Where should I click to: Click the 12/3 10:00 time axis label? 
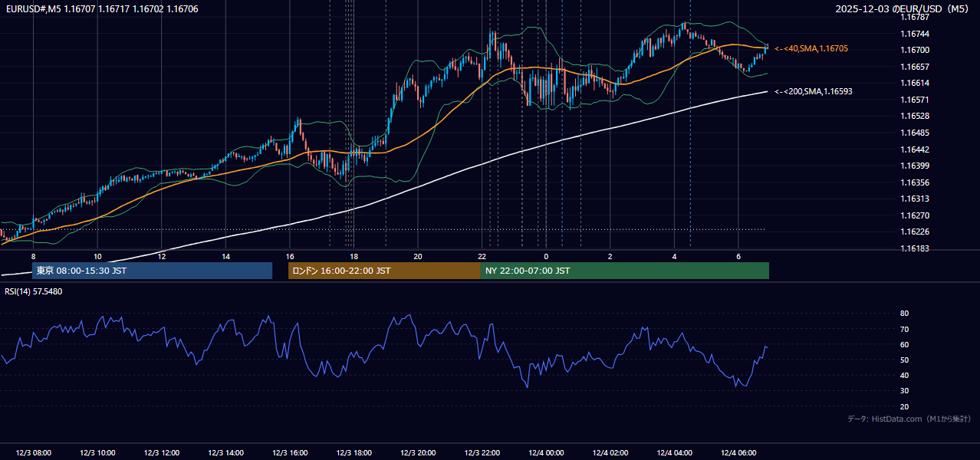coord(97,453)
